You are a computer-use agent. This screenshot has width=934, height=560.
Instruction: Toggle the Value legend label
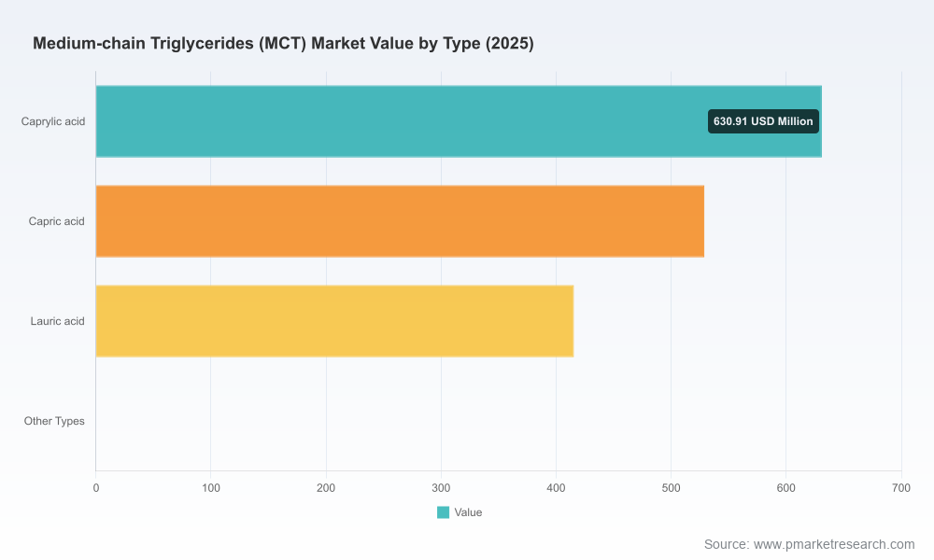[x=468, y=512]
